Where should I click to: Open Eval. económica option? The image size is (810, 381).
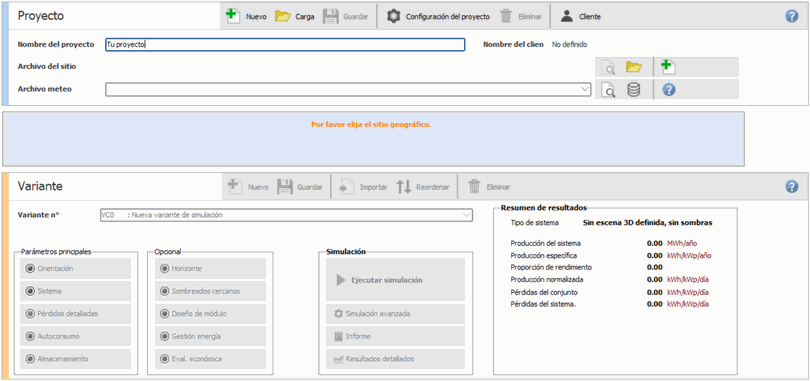pos(210,359)
